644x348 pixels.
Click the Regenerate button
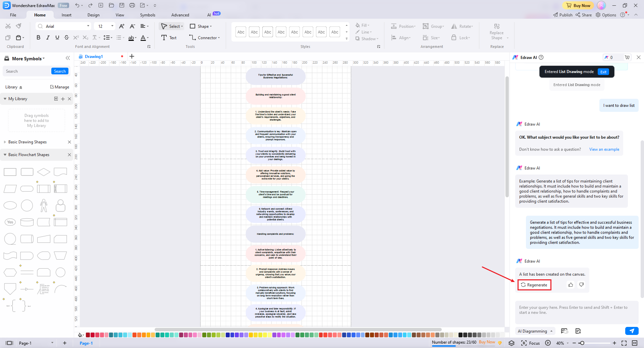pos(534,285)
